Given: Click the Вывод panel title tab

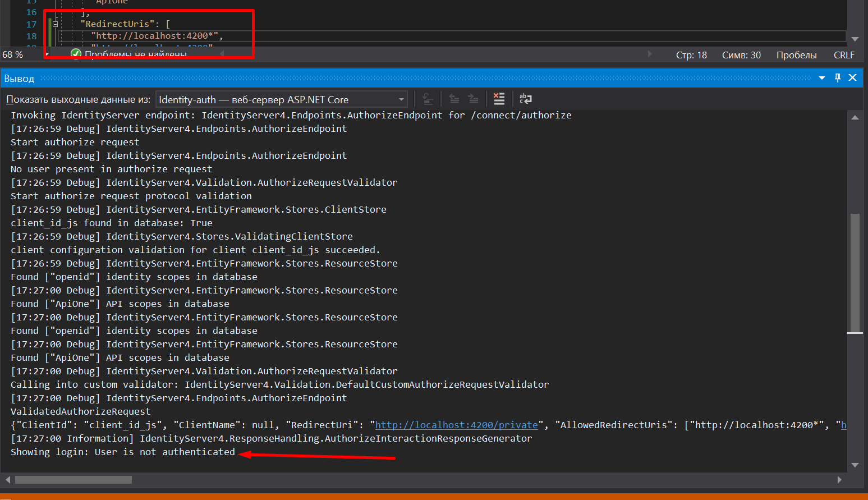Looking at the screenshot, I should point(19,78).
